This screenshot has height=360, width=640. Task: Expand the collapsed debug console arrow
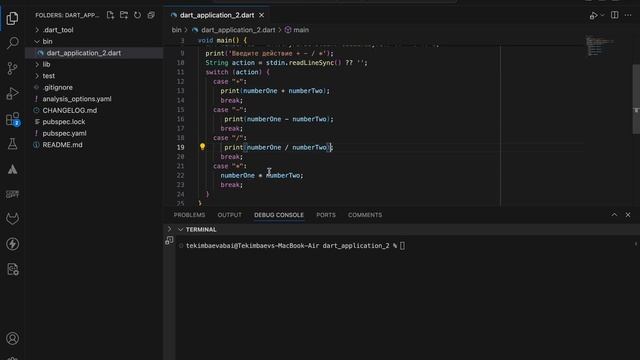(169, 229)
